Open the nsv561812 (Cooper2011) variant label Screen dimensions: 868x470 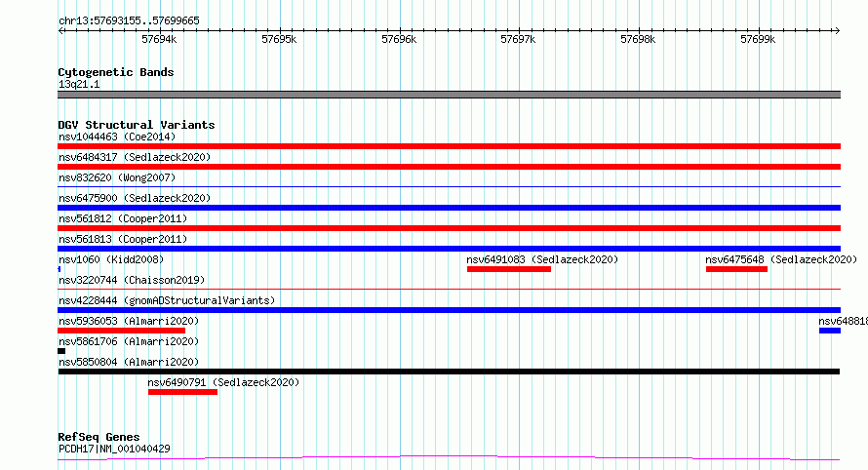pos(123,218)
